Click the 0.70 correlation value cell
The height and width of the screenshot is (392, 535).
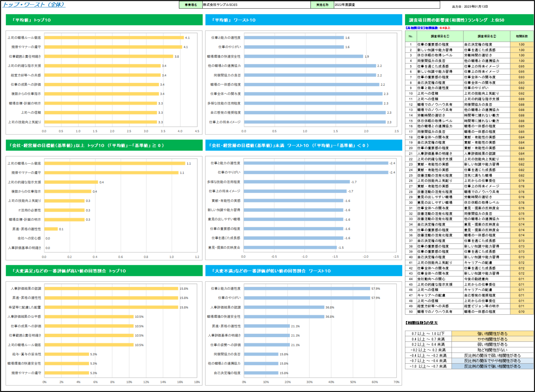[x=521, y=311]
